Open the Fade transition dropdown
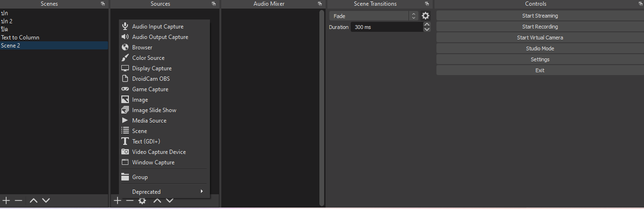This screenshot has width=644, height=209. click(373, 16)
